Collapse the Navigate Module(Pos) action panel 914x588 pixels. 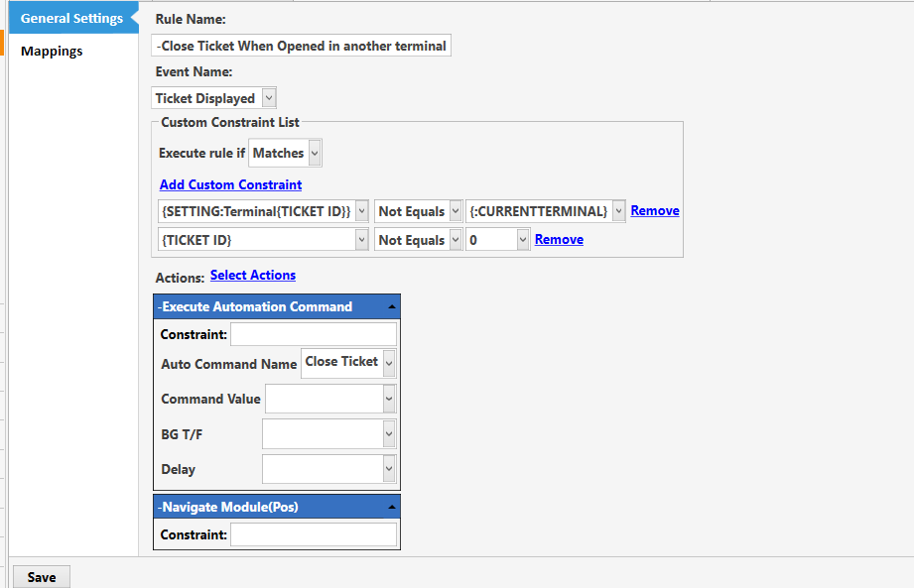pos(392,507)
